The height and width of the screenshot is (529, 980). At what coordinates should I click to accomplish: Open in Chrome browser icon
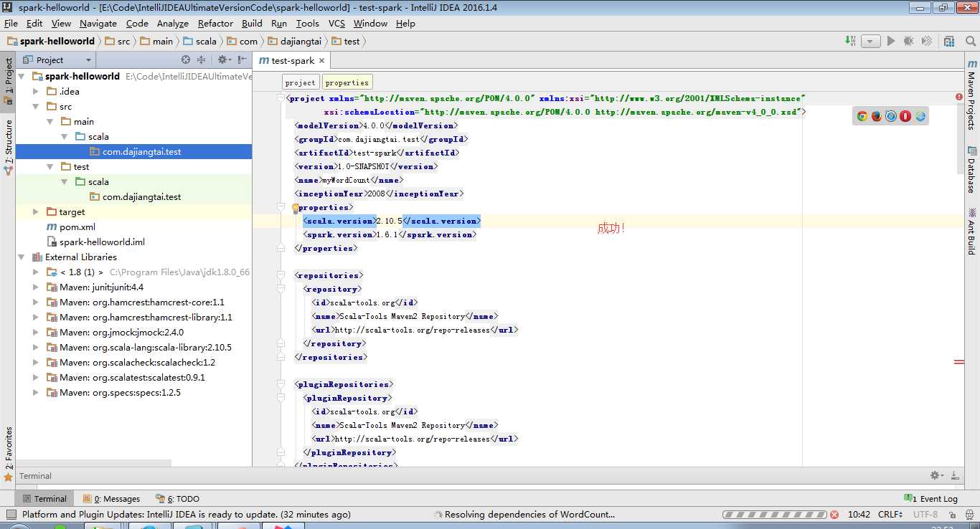click(x=862, y=116)
